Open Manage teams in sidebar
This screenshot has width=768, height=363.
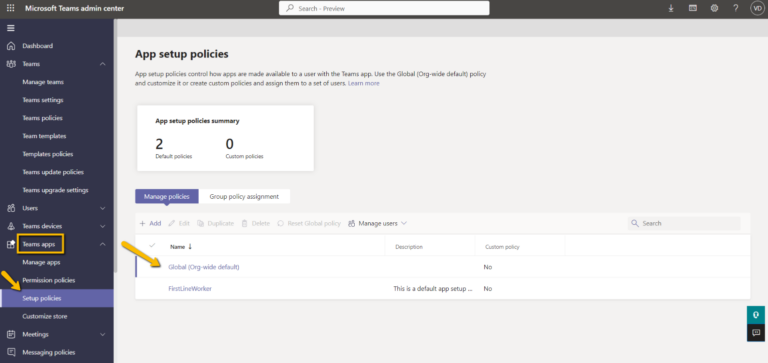pos(43,82)
